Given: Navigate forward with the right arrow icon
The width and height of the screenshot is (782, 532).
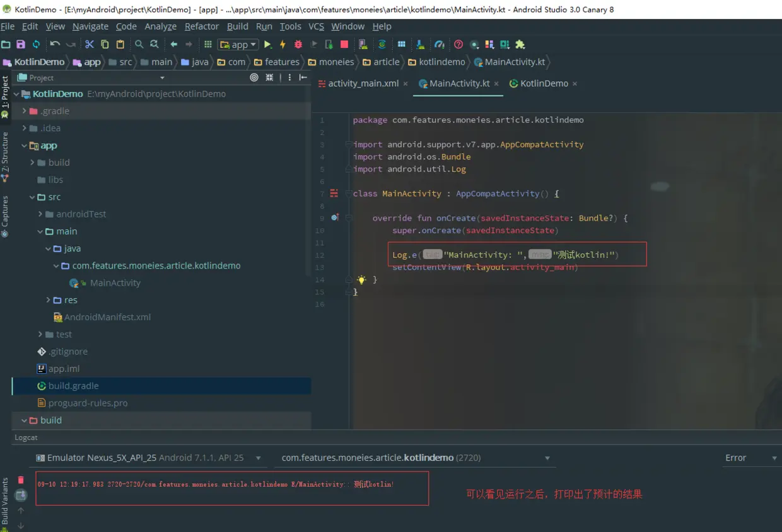Looking at the screenshot, I should (x=189, y=44).
